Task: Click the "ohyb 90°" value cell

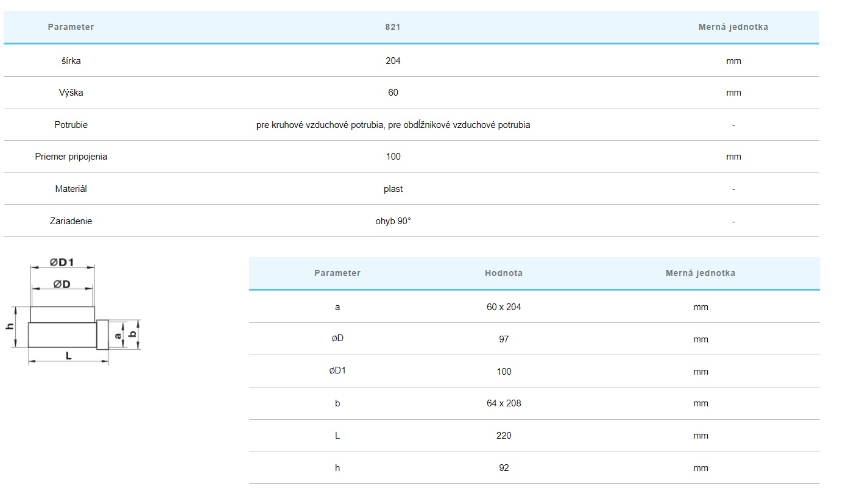Action: point(393,221)
